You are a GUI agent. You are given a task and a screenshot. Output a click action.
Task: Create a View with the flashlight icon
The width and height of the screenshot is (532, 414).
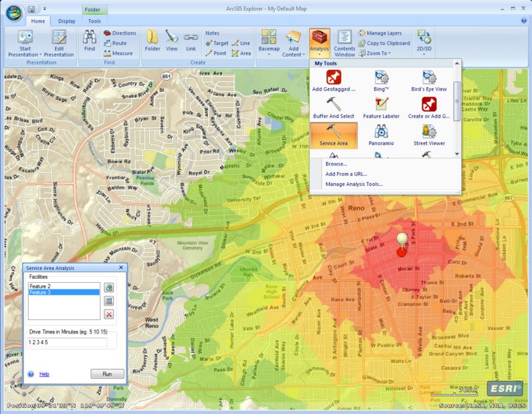click(x=172, y=41)
